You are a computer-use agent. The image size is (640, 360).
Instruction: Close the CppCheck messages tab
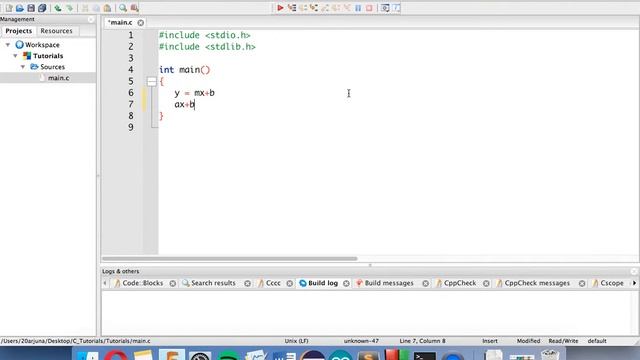click(582, 283)
